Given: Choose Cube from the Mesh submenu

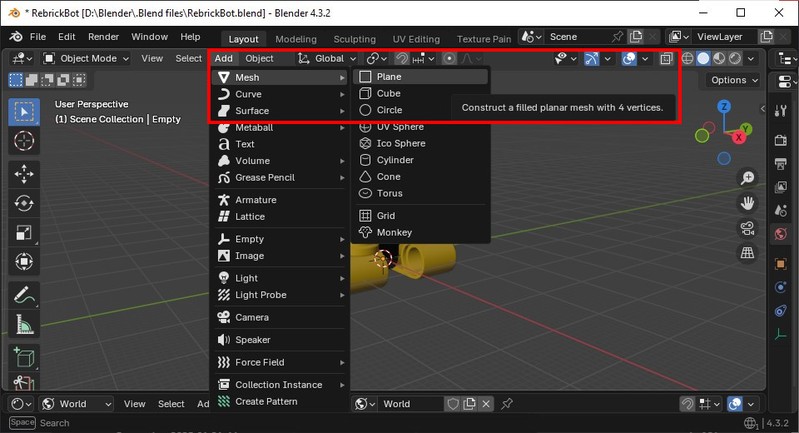Looking at the screenshot, I should [388, 93].
